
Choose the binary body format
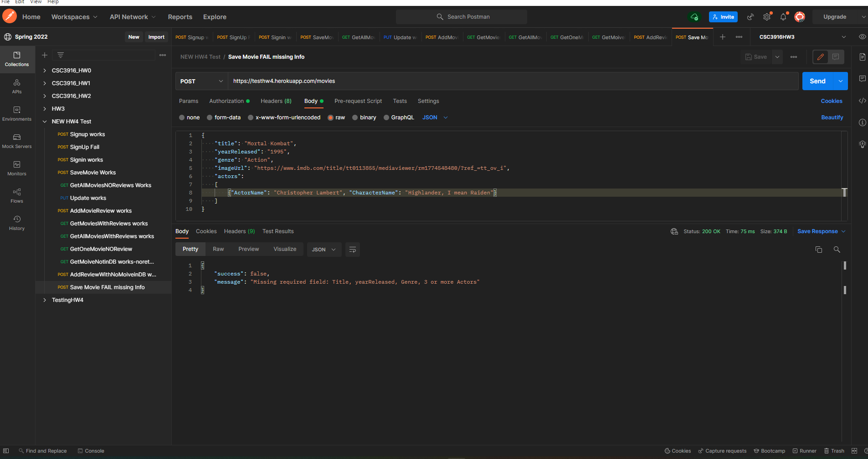364,117
